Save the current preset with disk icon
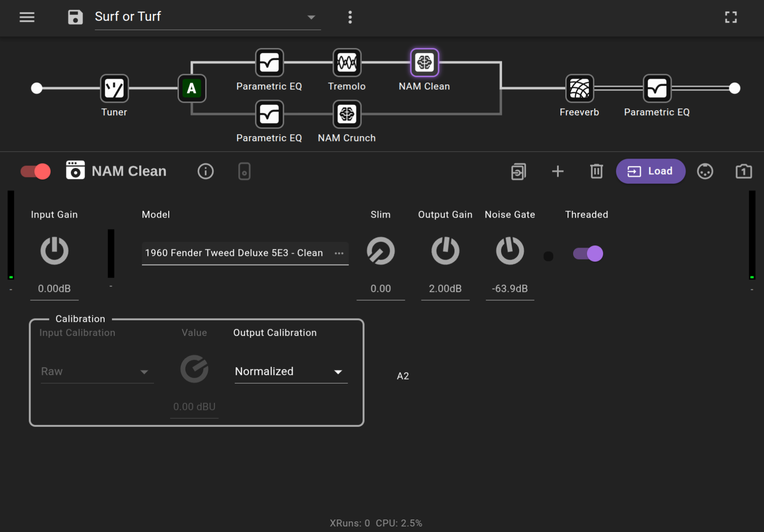This screenshot has width=764, height=532. [75, 17]
